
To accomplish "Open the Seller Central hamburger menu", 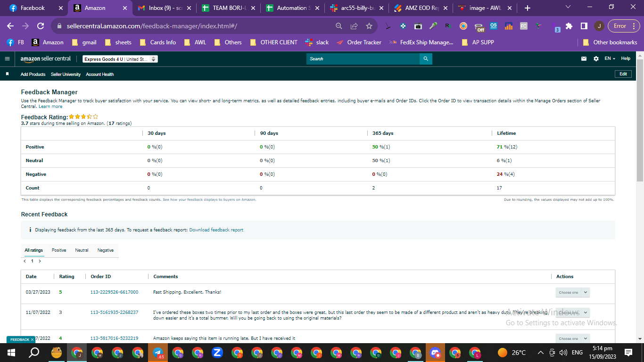I will coord(7,59).
